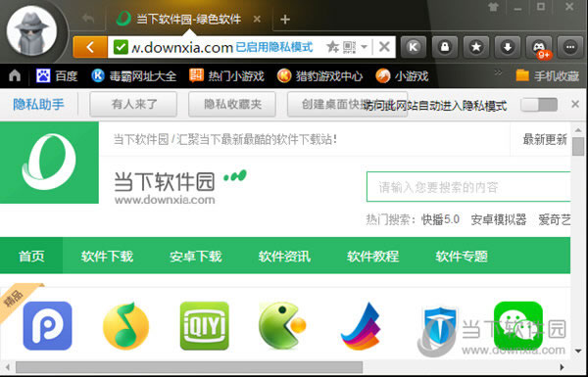588x377 pixels.
Task: Close the 当下软件园 tab
Action: [257, 19]
